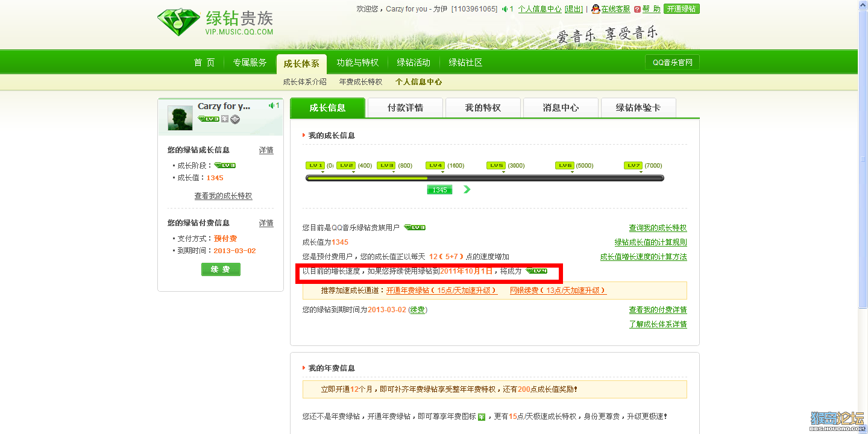Open 查询我的成长特权 link
Image resolution: width=868 pixels, height=434 pixels.
point(658,228)
